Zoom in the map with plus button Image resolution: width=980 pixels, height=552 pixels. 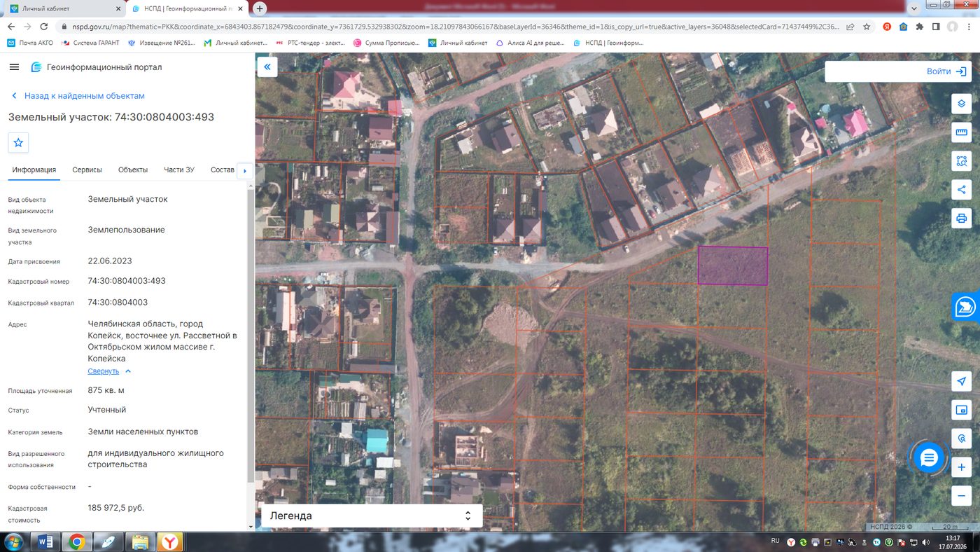pyautogui.click(x=961, y=467)
